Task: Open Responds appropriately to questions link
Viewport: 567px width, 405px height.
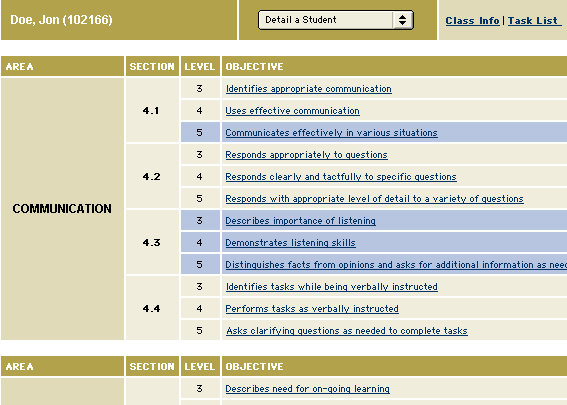Action: tap(306, 155)
